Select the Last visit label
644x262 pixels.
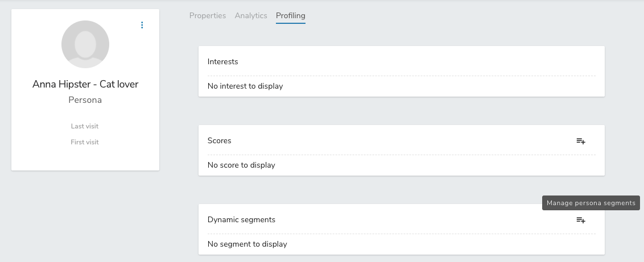coord(85,126)
